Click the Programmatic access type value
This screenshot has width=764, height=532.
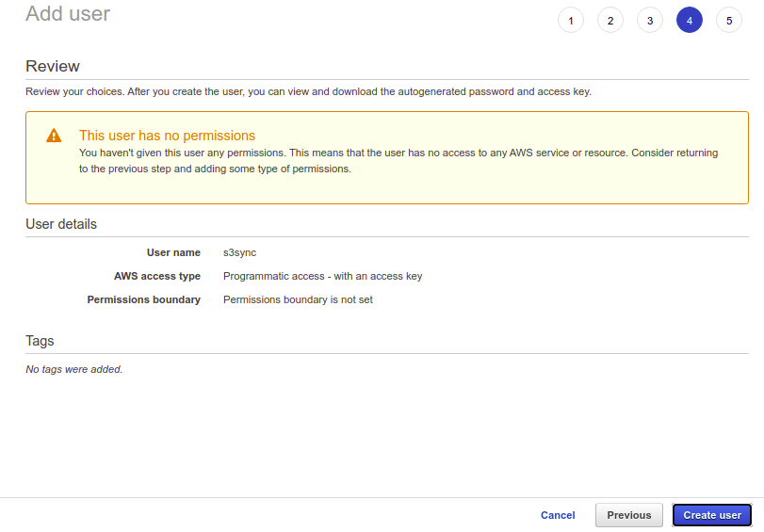point(322,276)
